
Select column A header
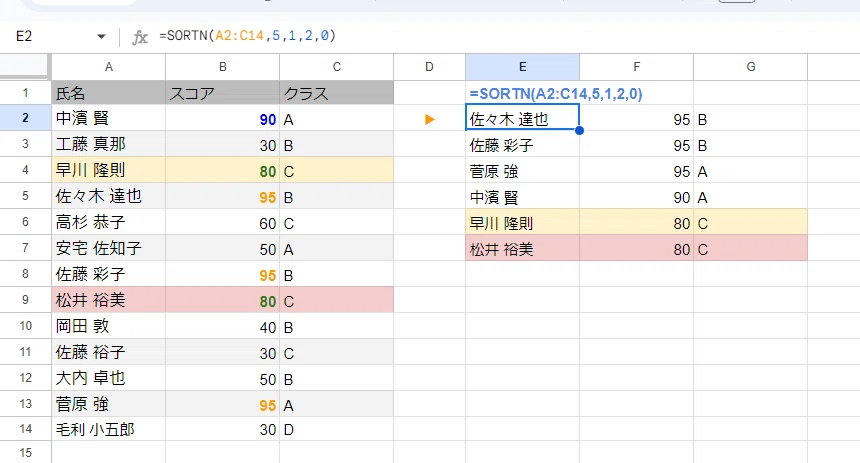tap(109, 67)
